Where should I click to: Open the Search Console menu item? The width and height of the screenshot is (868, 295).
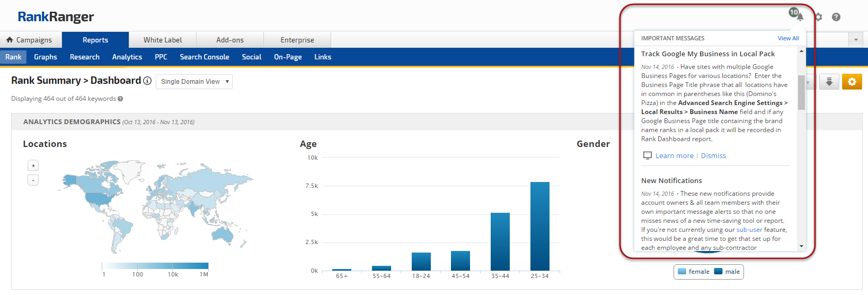205,57
